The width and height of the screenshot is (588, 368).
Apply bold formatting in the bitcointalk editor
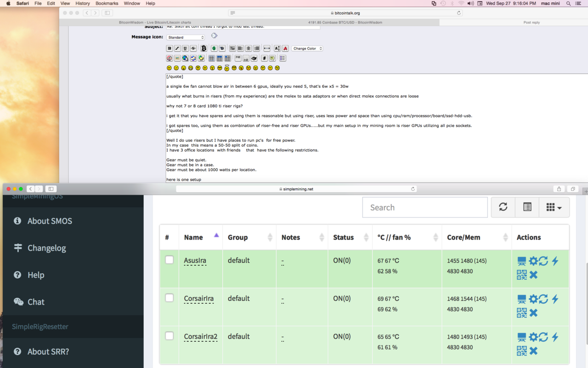(x=170, y=48)
